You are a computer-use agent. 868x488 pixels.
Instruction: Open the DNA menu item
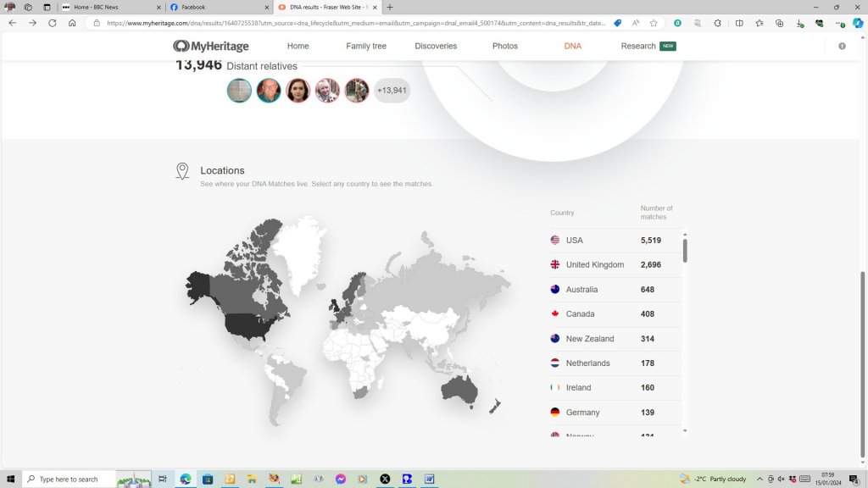pos(573,47)
